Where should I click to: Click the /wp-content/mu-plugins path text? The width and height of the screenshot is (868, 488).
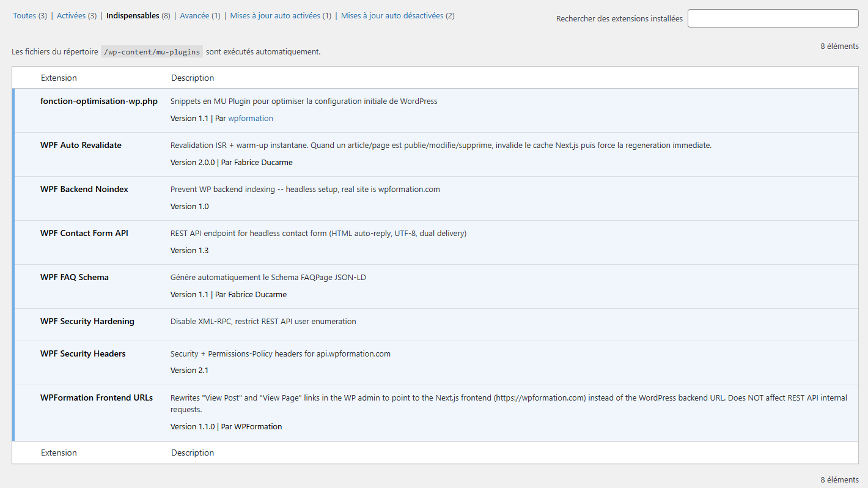[x=152, y=52]
